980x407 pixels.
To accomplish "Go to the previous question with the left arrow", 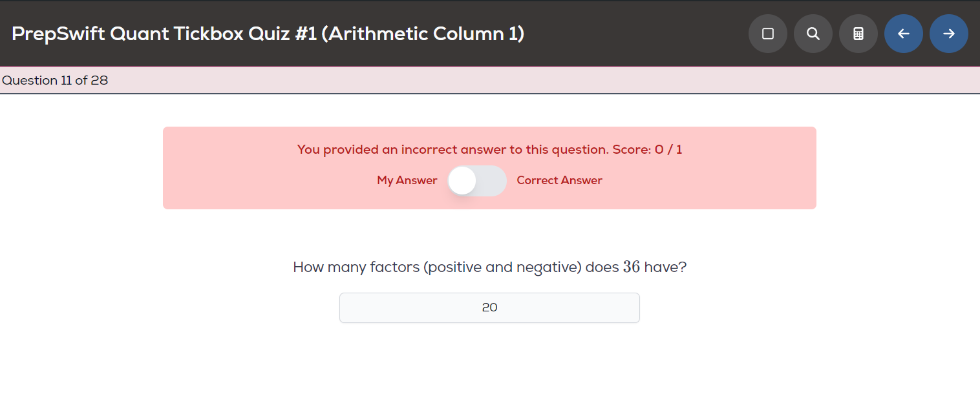I will (904, 34).
